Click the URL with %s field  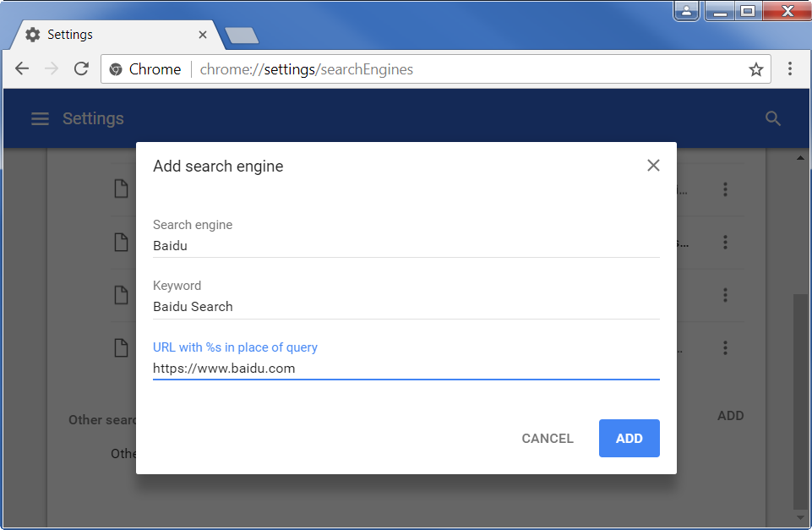click(406, 369)
